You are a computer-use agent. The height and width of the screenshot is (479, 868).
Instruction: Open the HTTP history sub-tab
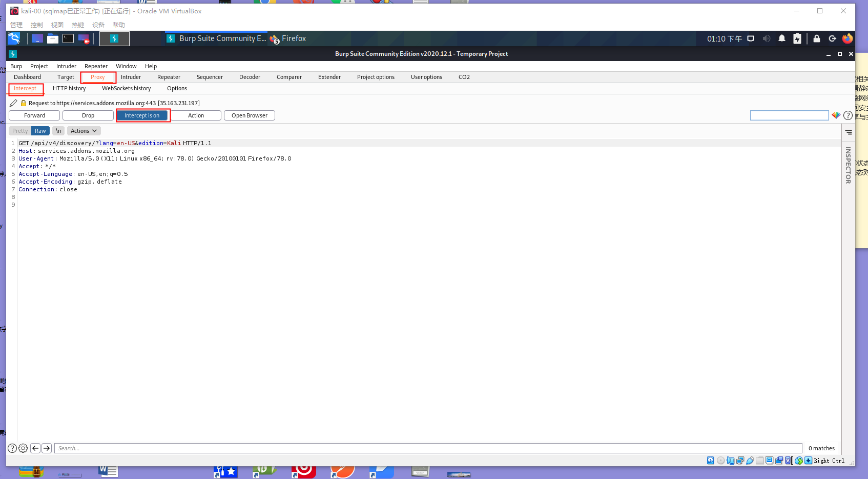click(x=69, y=88)
